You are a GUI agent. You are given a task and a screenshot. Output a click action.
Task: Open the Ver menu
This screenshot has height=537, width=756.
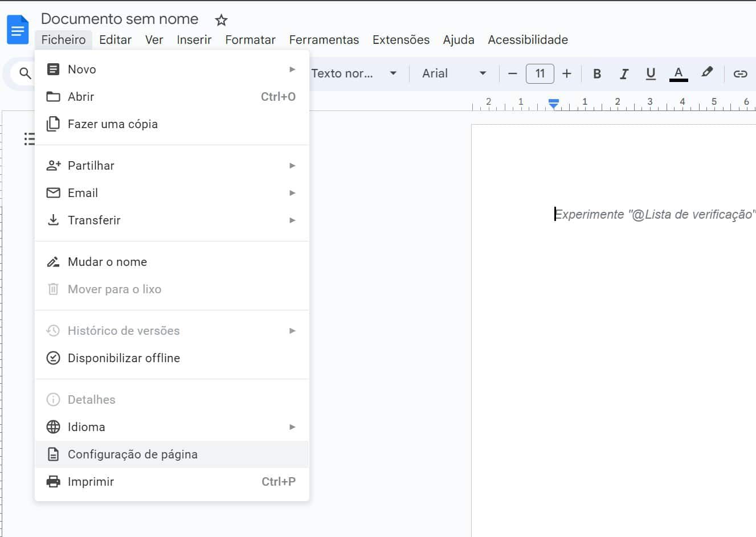(154, 40)
